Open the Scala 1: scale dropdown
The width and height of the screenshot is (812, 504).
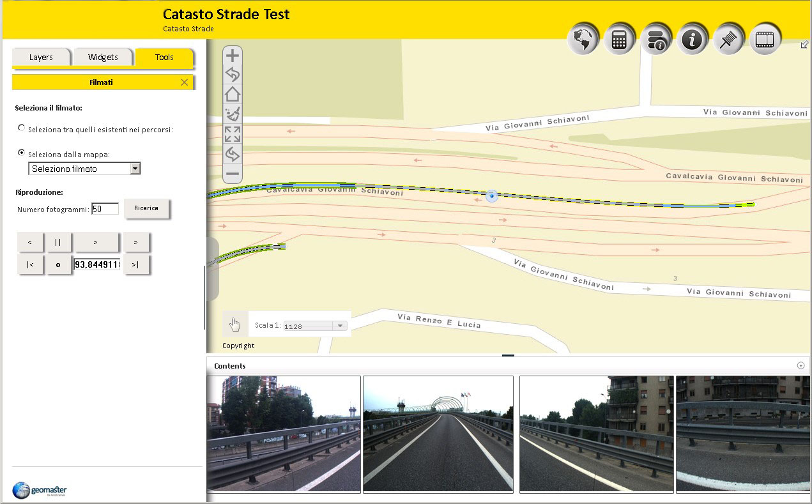tap(316, 326)
